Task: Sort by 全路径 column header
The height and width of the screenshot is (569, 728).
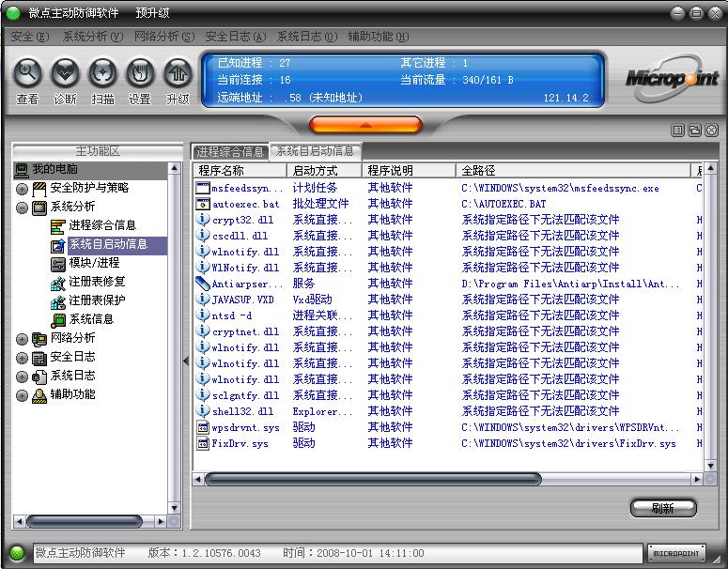Action: (x=573, y=170)
